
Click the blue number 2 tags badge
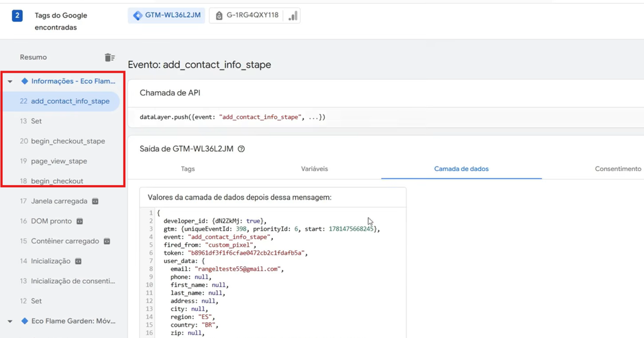[17, 16]
